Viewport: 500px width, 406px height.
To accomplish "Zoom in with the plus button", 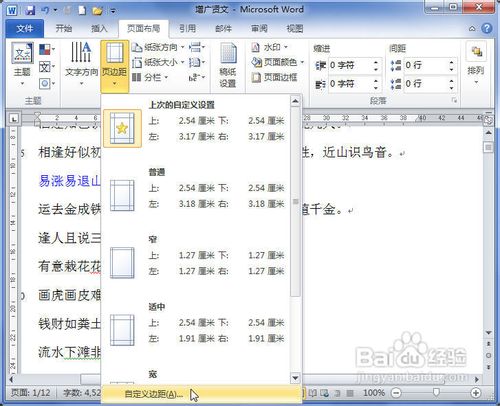I will coord(476,393).
